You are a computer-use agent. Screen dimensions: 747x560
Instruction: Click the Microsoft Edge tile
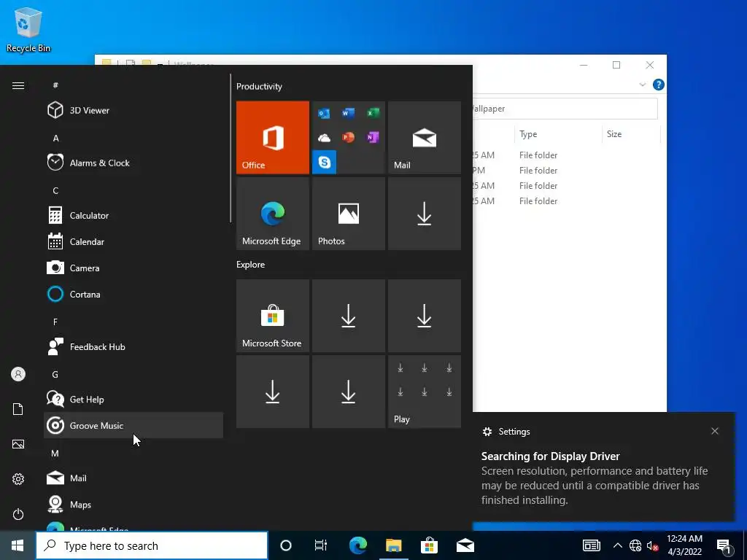point(273,214)
